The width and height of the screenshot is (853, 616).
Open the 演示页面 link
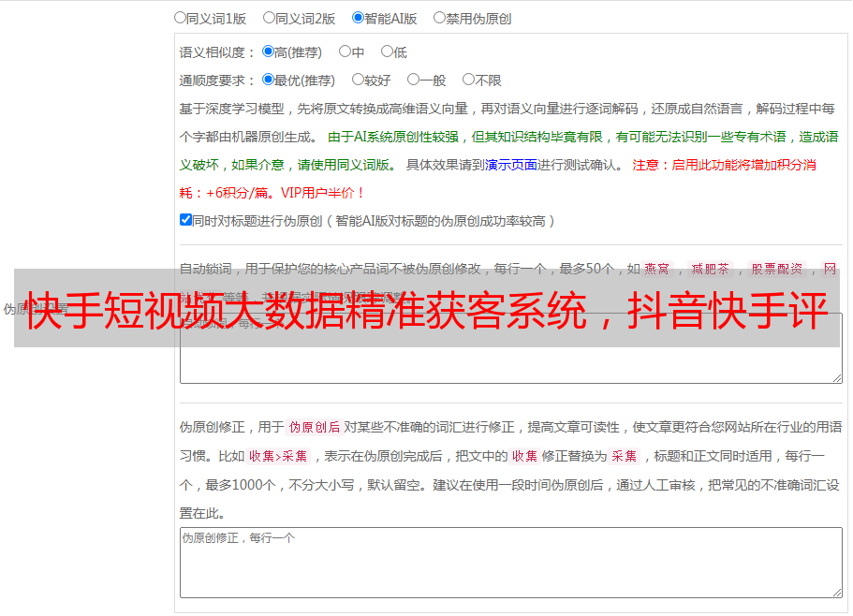[x=511, y=165]
